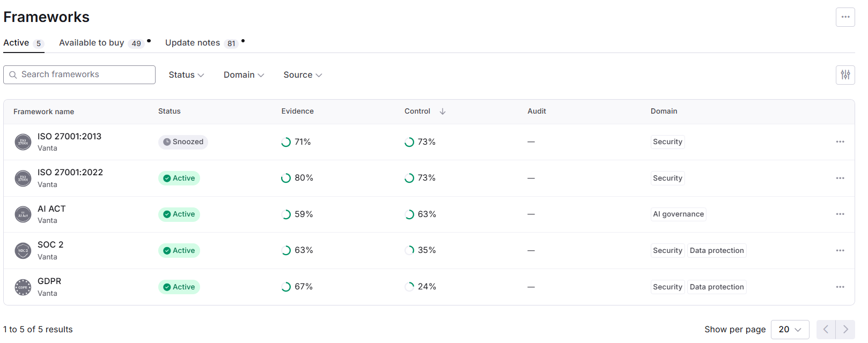Open the table column settings icon

click(845, 75)
